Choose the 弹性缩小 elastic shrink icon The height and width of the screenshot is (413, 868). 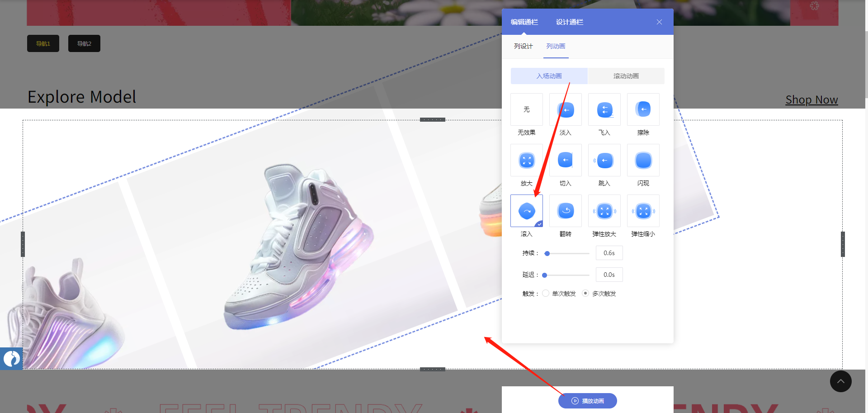point(643,211)
